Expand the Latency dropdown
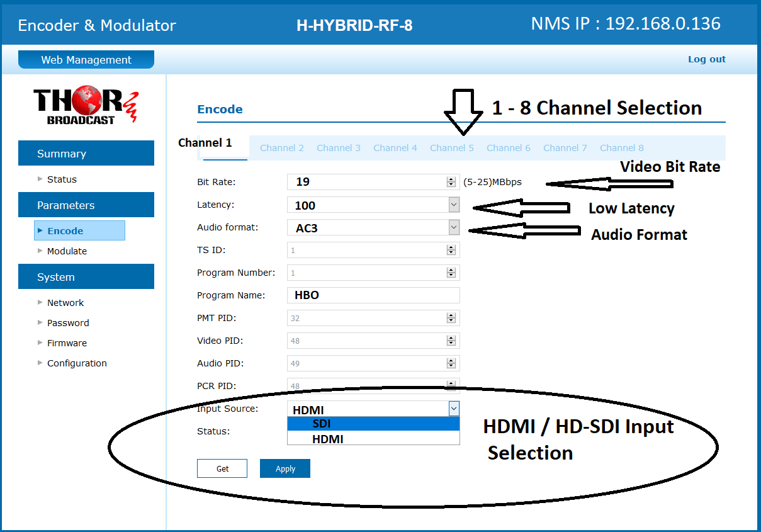This screenshot has width=761, height=532. point(454,205)
